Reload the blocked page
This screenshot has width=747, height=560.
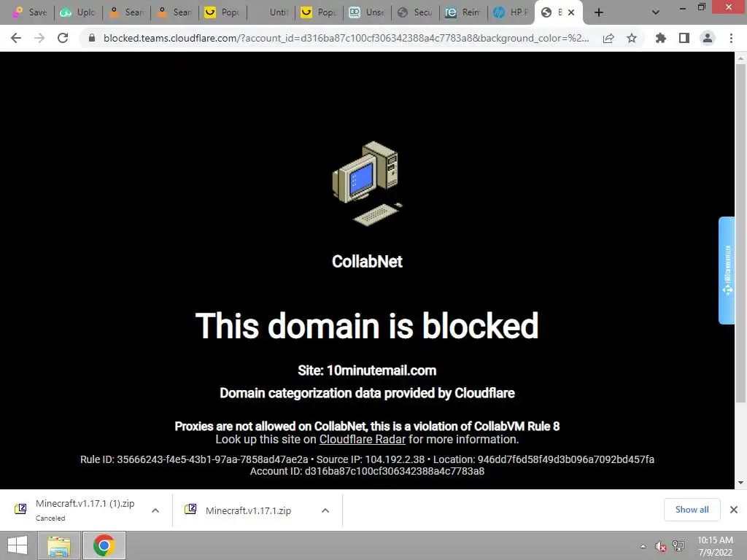point(63,38)
